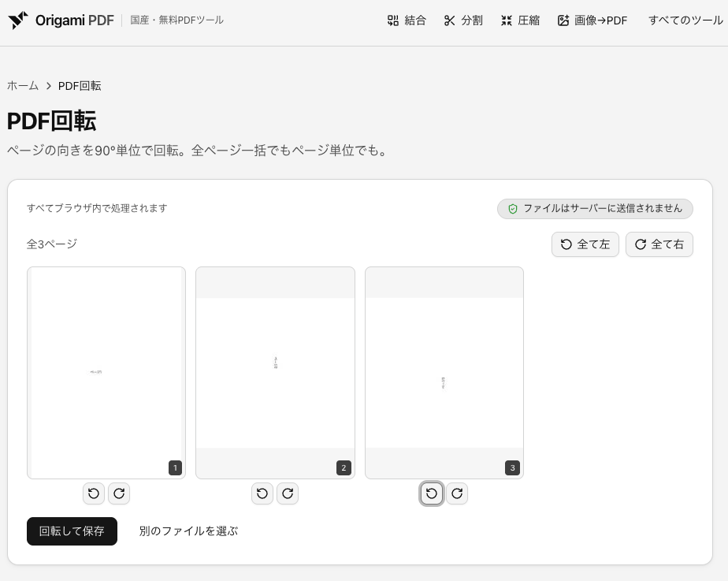Click the green shield icon

(x=513, y=209)
